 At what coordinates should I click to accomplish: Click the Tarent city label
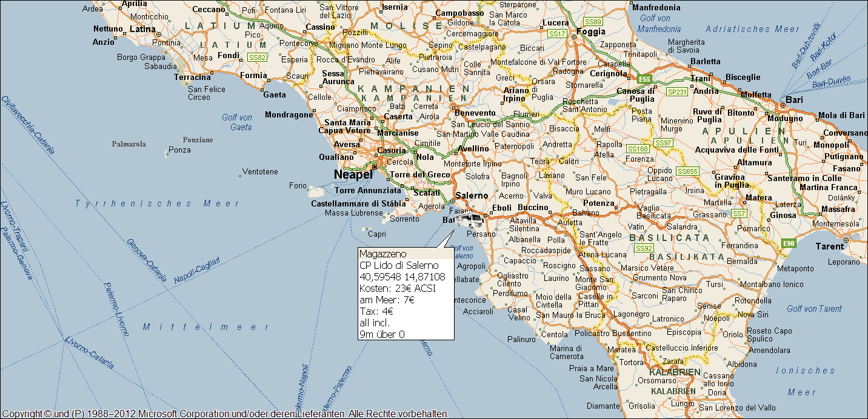[830, 246]
